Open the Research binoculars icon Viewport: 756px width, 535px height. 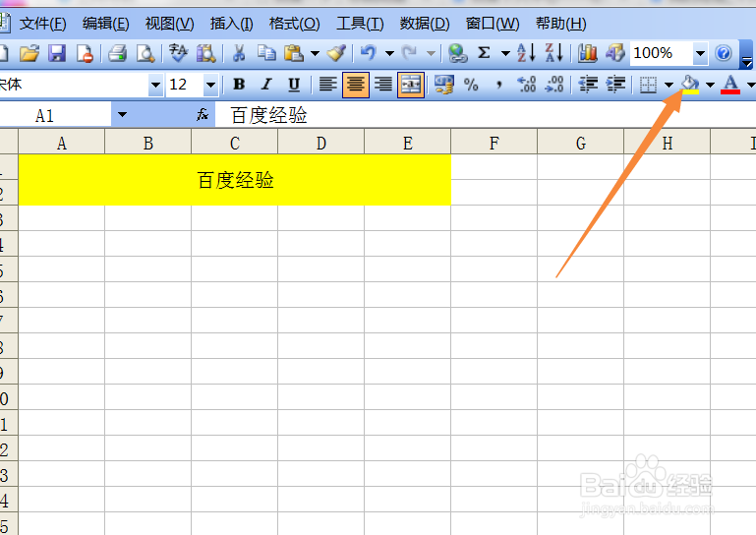[x=205, y=53]
